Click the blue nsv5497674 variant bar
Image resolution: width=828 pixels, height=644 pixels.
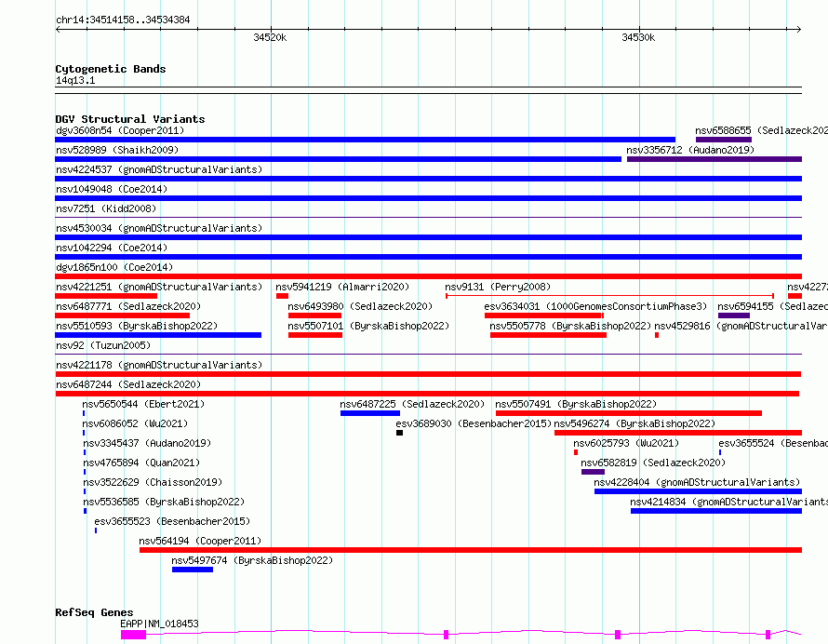(x=193, y=570)
